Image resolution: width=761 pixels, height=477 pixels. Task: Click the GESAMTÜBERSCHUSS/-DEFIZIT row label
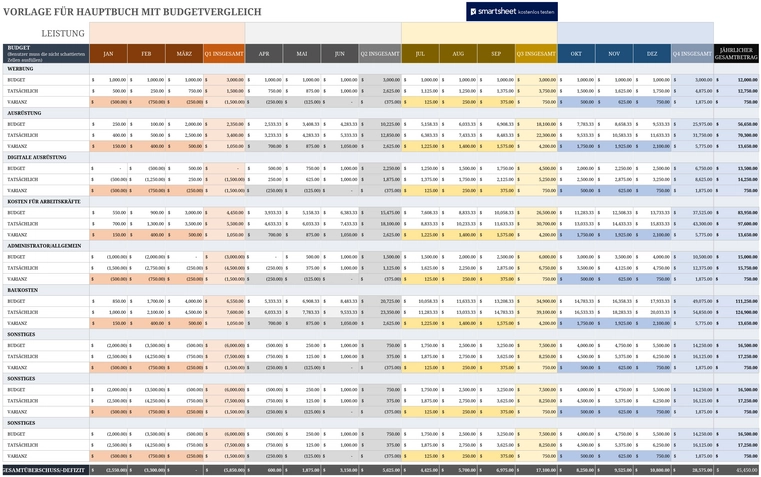(x=45, y=470)
